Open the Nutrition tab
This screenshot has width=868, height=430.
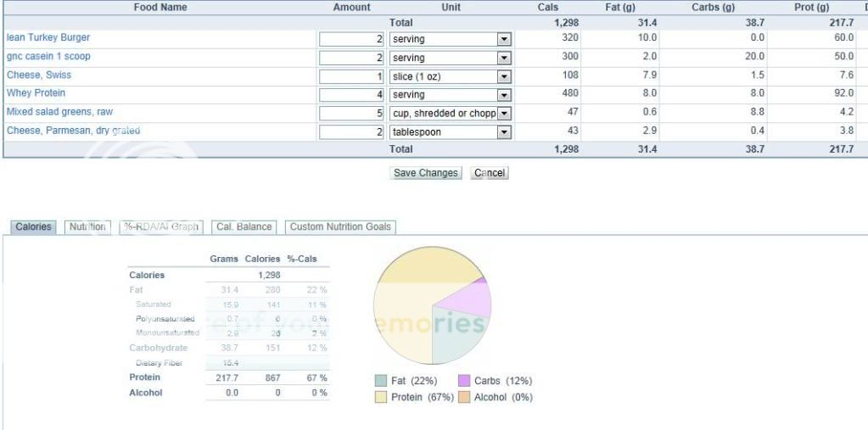pos(87,227)
